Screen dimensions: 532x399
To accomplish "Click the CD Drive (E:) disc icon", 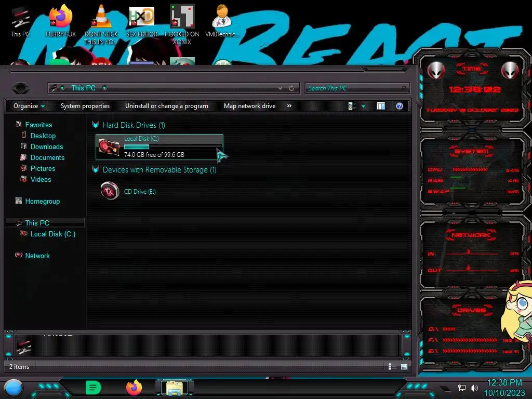I will pos(110,191).
